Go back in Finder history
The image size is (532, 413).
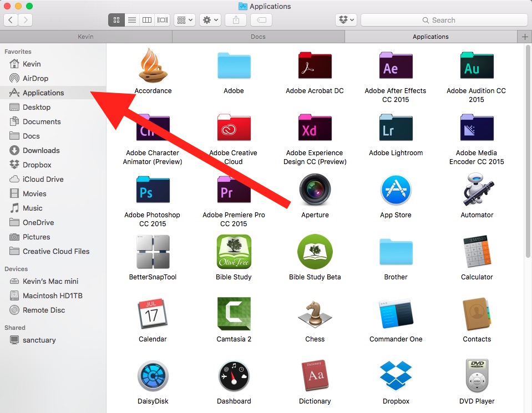[x=11, y=20]
